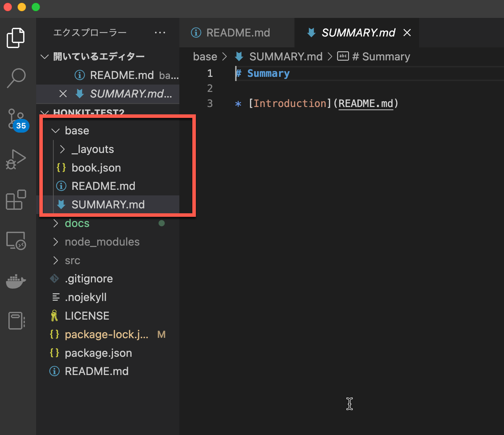
Task: Expand the src folder
Action: [x=55, y=261]
